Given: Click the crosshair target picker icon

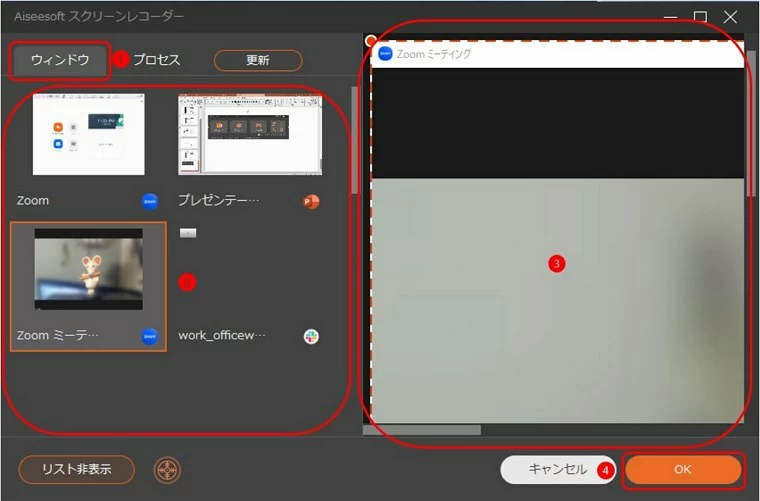Looking at the screenshot, I should tap(167, 470).
